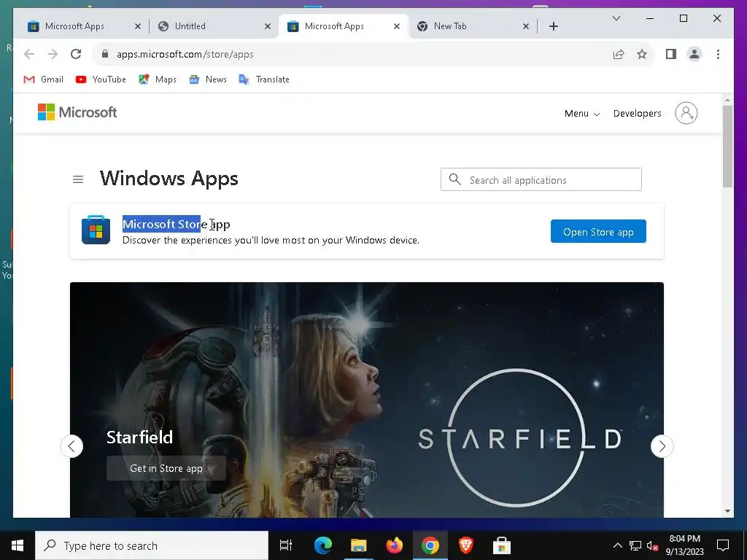Click the scrollbar down arrow
The width and height of the screenshot is (747, 560).
727,511
